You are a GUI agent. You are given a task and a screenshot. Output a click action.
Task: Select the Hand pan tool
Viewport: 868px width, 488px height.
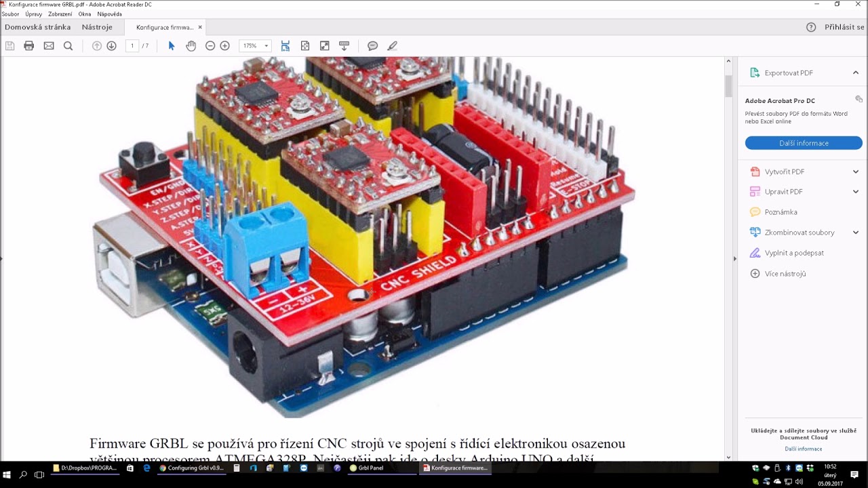coord(191,46)
